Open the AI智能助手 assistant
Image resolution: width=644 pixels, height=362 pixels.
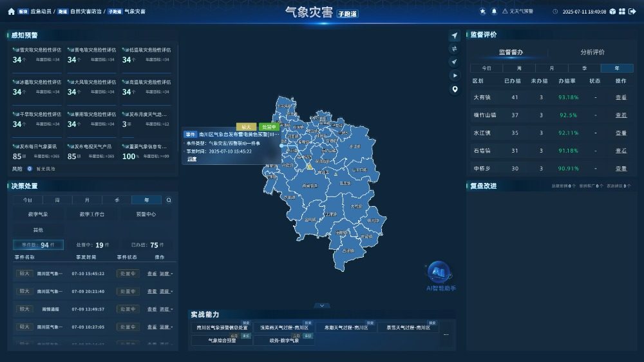pyautogui.click(x=440, y=276)
